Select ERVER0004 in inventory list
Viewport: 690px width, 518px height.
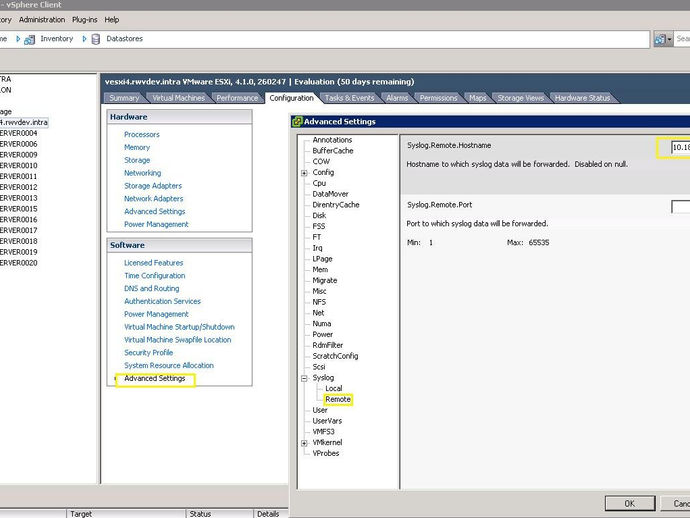point(18,133)
